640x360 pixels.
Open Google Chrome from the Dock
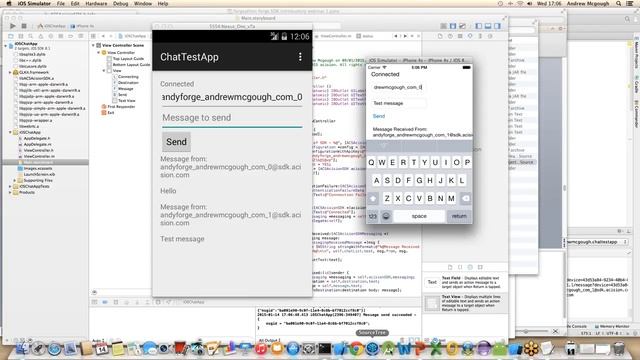(x=356, y=349)
